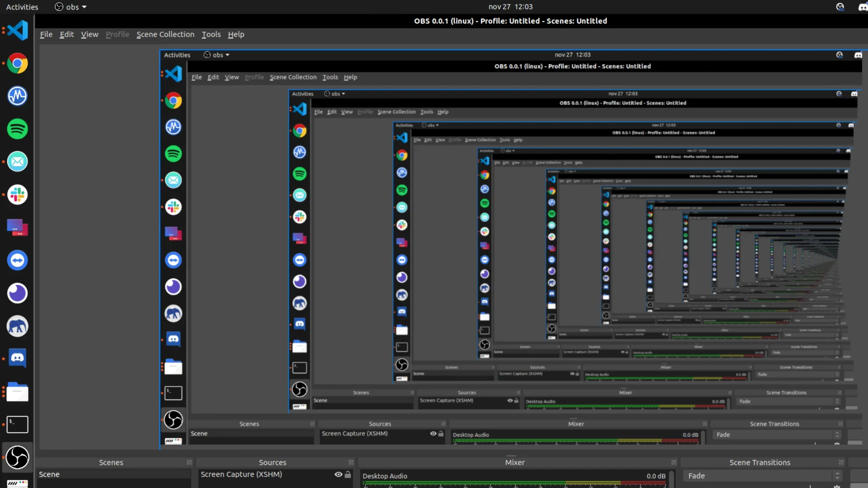Toggle the lock on Screen Capture (XSHM) source
The height and width of the screenshot is (488, 868).
(x=348, y=474)
